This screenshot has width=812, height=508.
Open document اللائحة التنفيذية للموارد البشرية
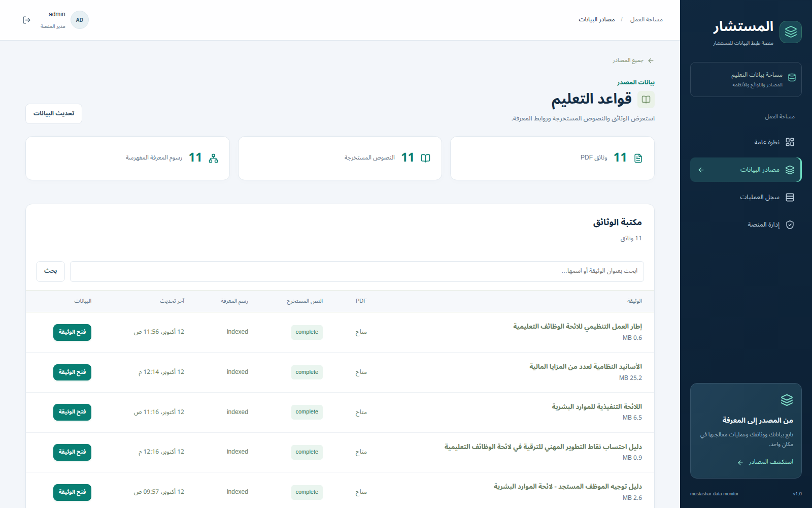coord(72,412)
